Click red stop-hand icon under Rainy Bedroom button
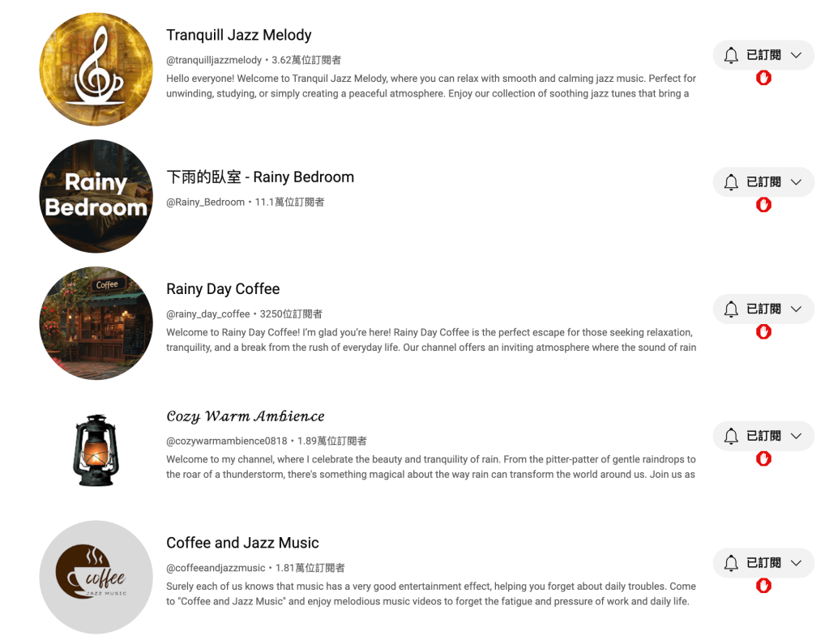 point(763,205)
